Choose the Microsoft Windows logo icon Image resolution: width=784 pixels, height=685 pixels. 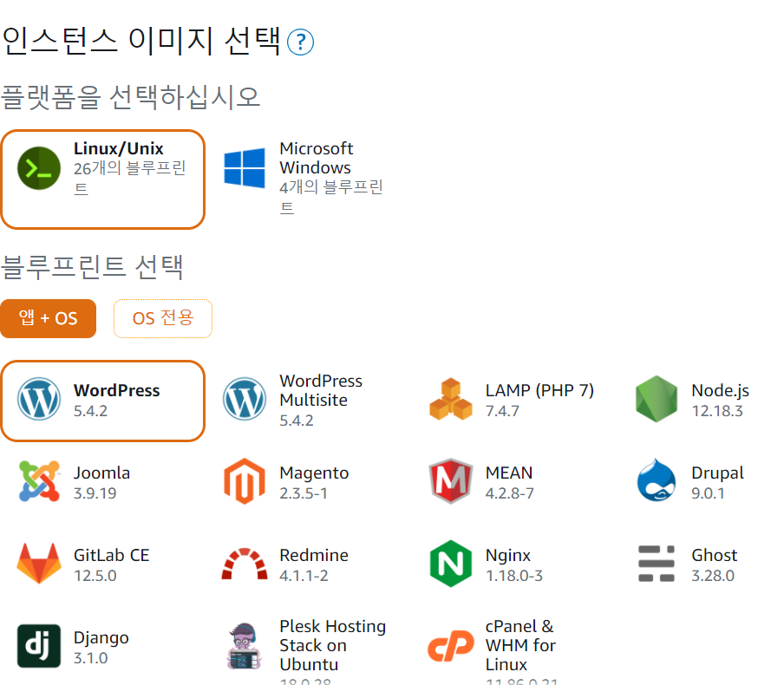245,167
